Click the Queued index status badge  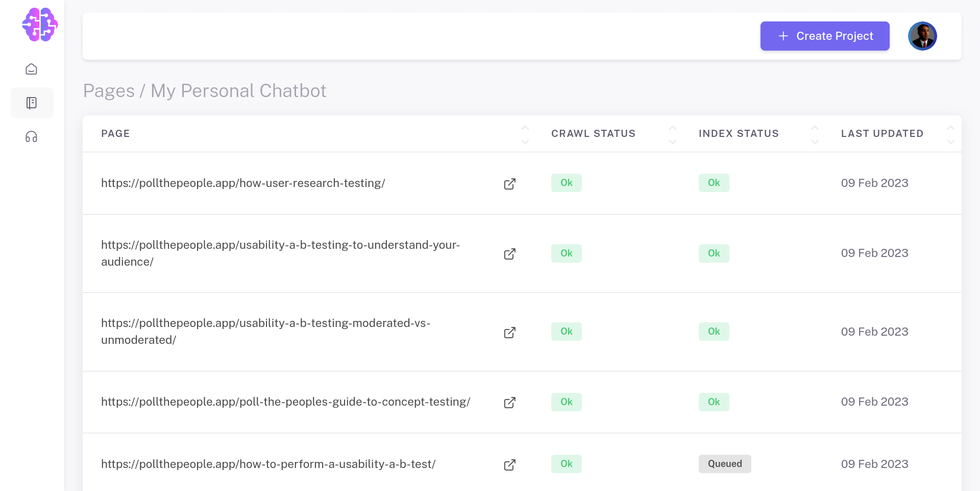[x=724, y=464]
